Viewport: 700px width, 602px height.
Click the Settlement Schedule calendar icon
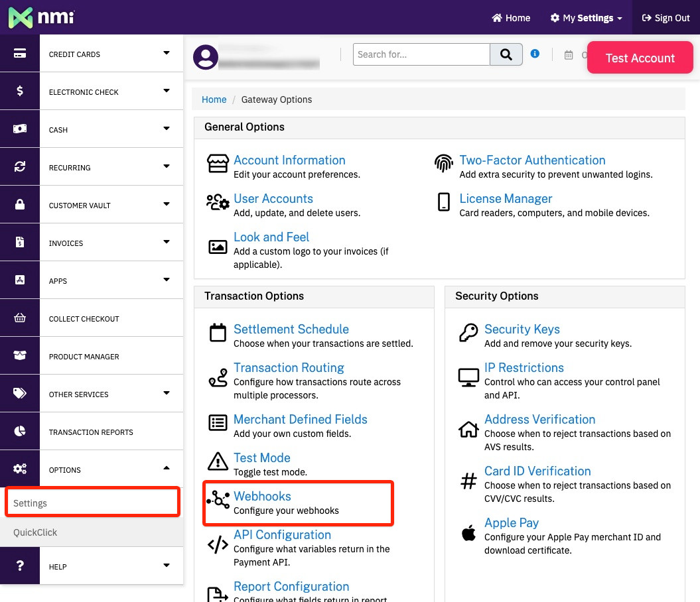pos(218,333)
